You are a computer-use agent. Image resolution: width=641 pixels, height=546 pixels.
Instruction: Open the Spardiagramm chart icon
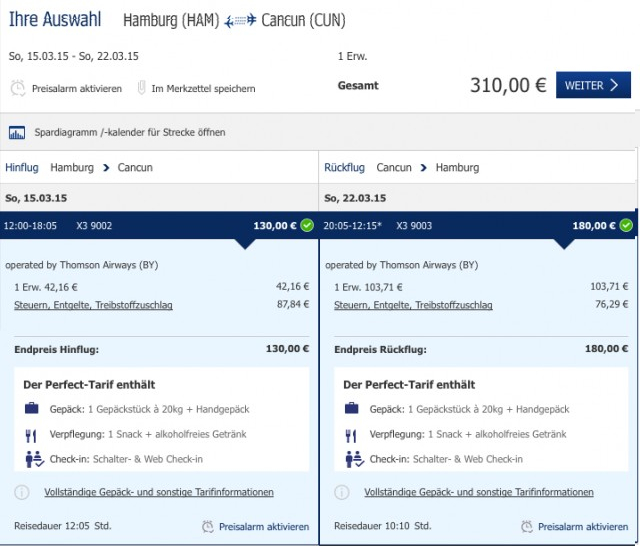[17, 132]
